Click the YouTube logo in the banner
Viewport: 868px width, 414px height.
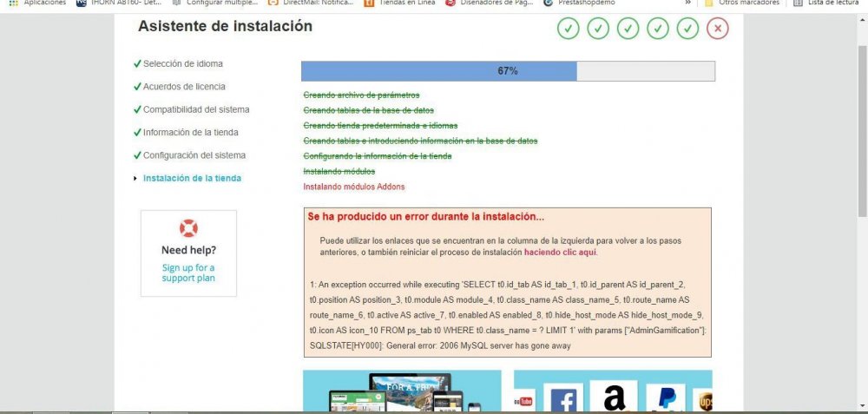point(522,401)
